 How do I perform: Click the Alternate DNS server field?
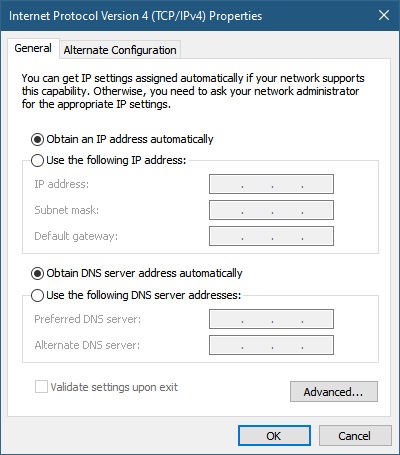[x=271, y=345]
